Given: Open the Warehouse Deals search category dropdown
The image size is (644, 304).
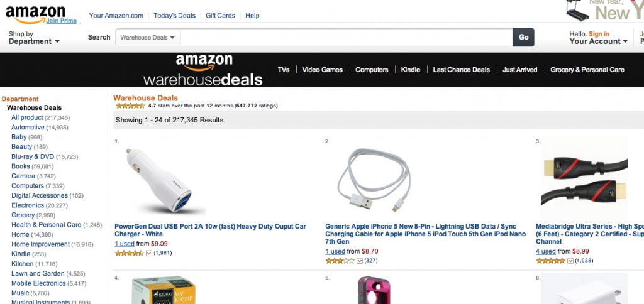Looking at the screenshot, I should coord(148,38).
